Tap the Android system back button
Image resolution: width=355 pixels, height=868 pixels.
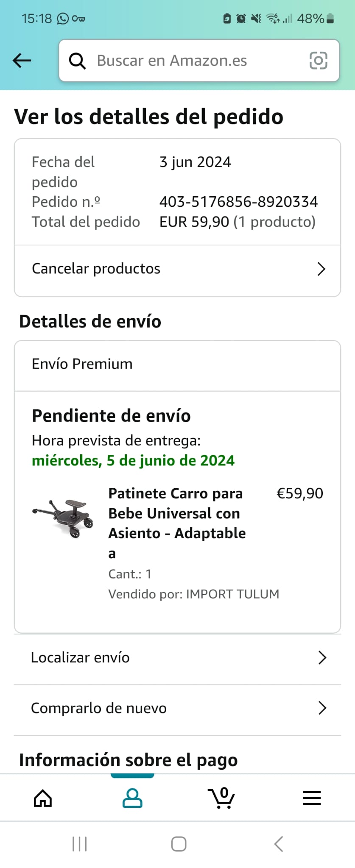(278, 844)
